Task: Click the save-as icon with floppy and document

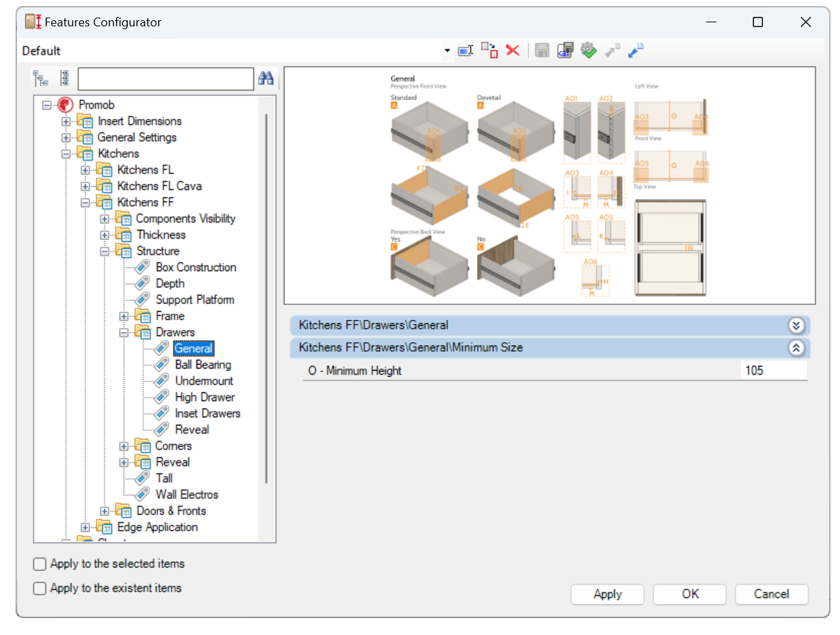Action: pos(565,50)
